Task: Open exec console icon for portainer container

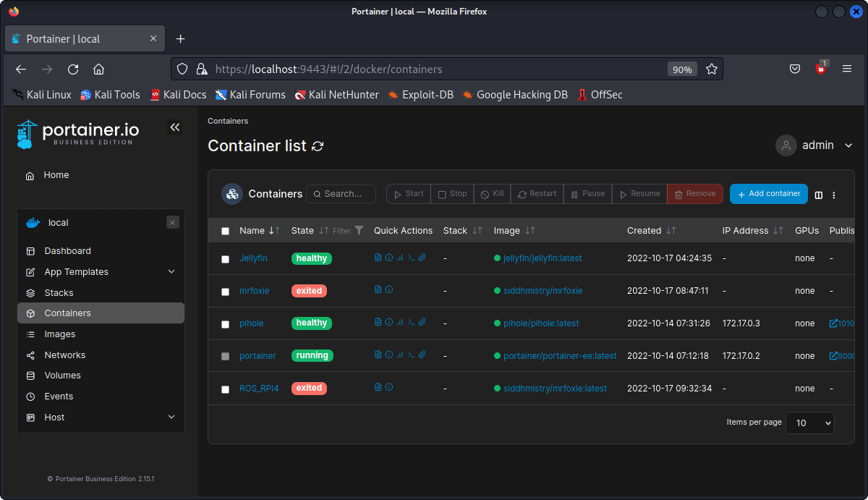Action: pyautogui.click(x=411, y=355)
